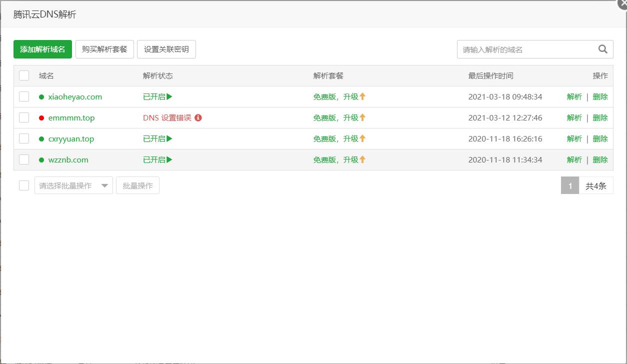Click upgrade arrow icon in xiaoheyao.com row
The image size is (627, 364).
(362, 96)
